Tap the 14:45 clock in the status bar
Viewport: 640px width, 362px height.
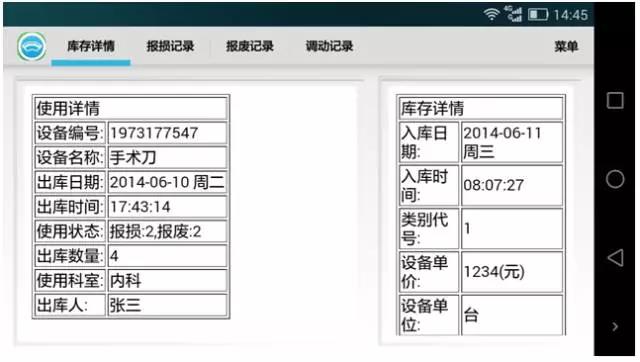(x=571, y=15)
